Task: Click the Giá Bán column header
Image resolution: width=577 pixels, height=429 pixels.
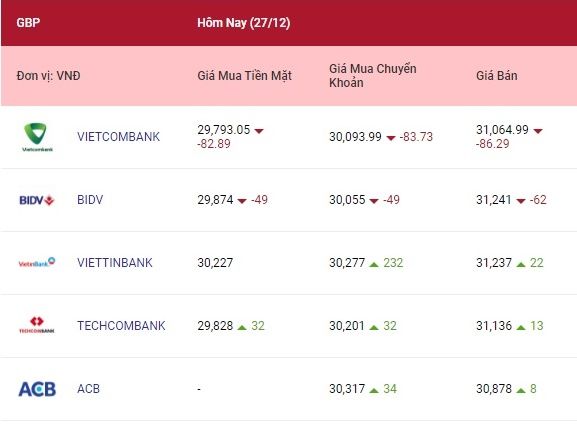Action: click(497, 76)
